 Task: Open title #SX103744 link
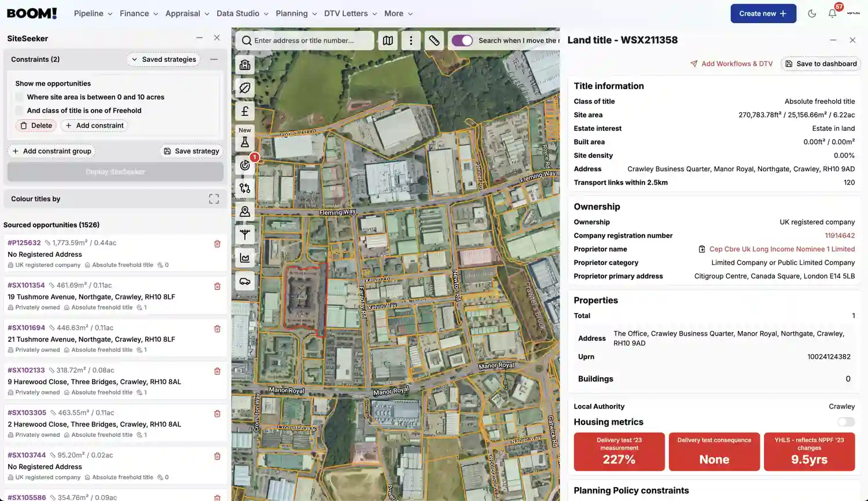(27, 455)
